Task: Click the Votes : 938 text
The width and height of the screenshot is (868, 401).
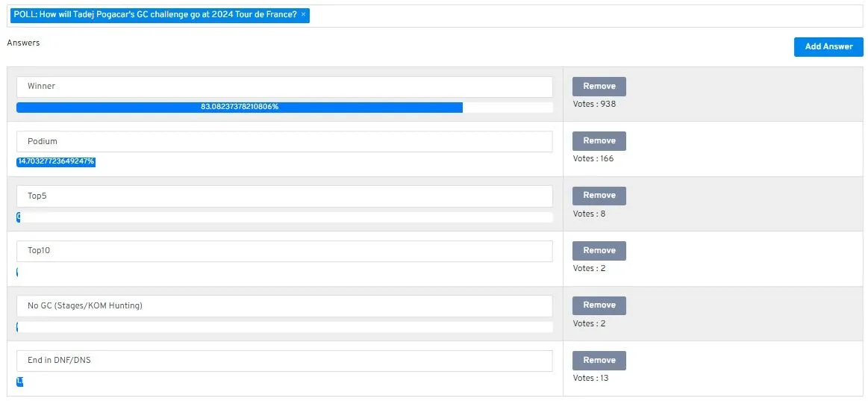Action: [594, 104]
